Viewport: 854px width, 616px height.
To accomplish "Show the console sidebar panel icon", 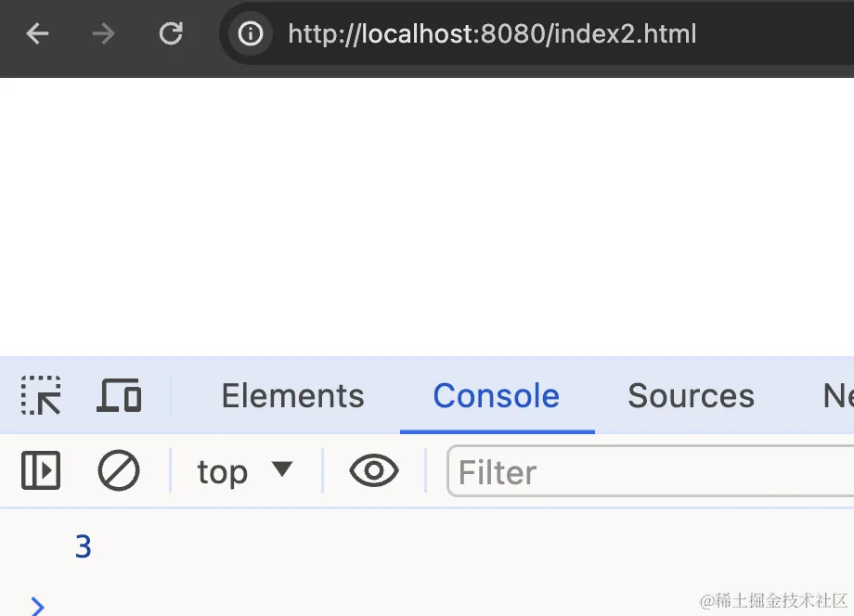I will (41, 470).
